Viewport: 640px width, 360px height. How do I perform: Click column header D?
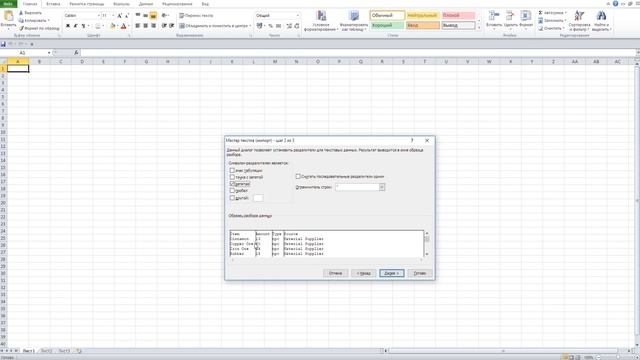click(82, 62)
